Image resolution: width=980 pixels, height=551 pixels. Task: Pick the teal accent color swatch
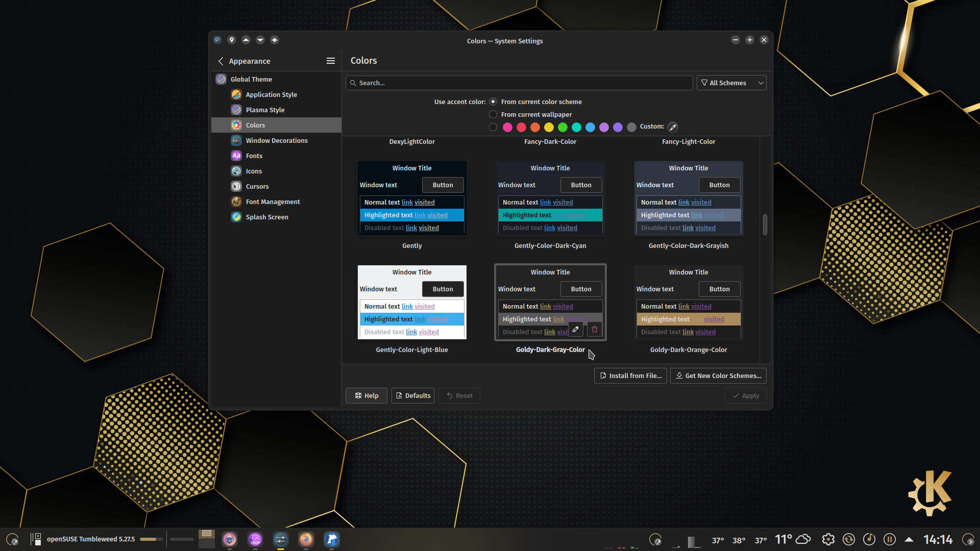point(576,127)
